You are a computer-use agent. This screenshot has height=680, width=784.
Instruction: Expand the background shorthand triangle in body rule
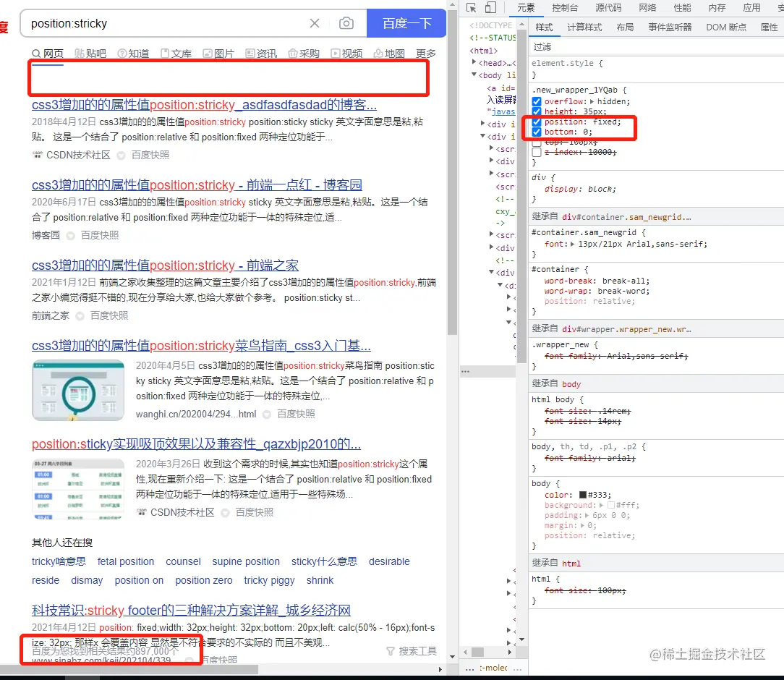(x=602, y=505)
